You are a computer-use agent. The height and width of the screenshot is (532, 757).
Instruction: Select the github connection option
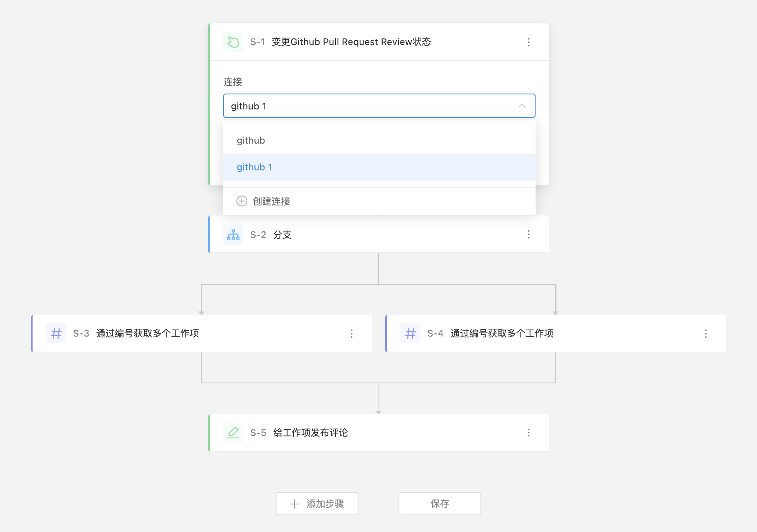[x=379, y=140]
